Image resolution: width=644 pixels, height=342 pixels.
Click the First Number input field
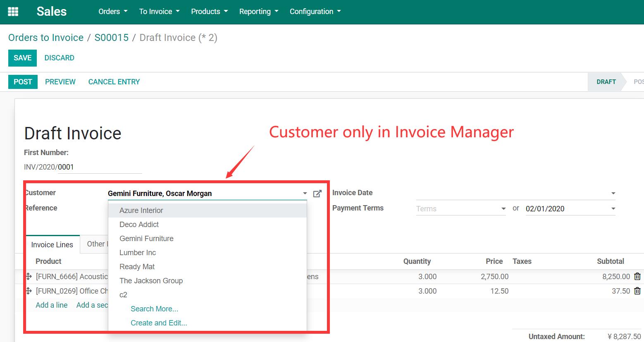[x=99, y=167]
